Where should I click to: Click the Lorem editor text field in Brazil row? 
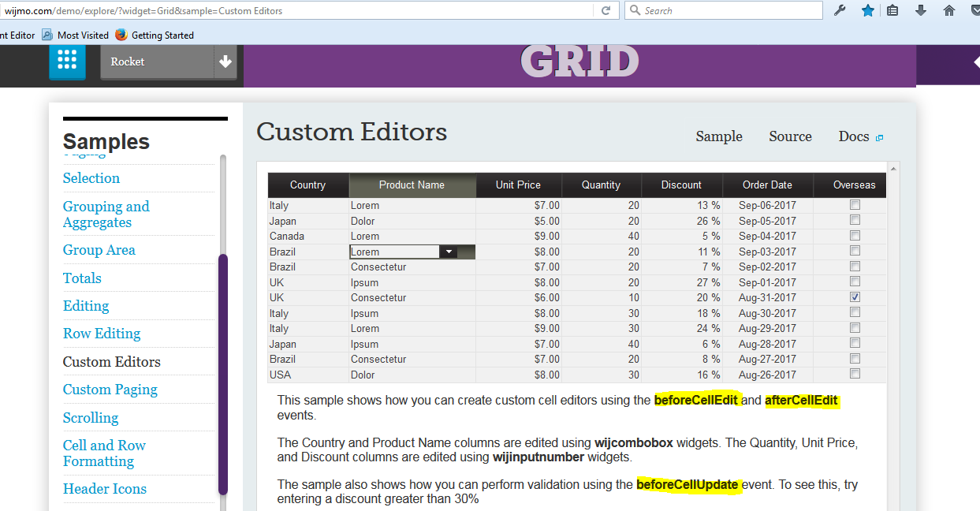point(393,252)
